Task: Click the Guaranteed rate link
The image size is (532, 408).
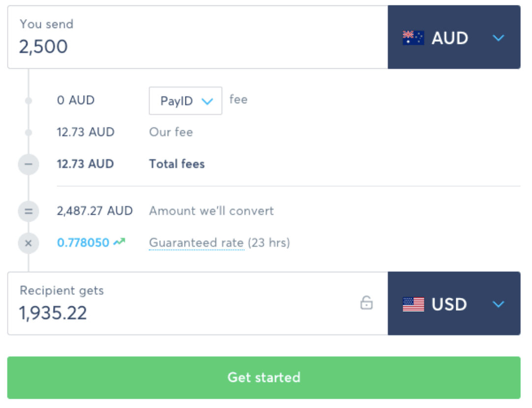Action: [196, 243]
